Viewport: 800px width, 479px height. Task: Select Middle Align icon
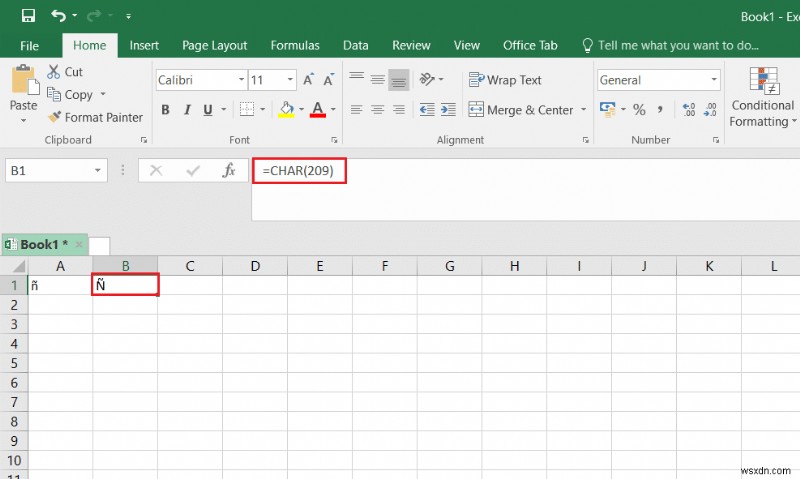pos(378,80)
